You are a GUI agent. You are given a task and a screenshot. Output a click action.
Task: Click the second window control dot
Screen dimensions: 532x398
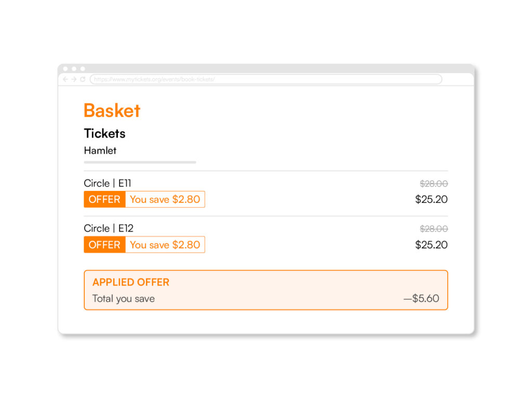[x=74, y=69]
